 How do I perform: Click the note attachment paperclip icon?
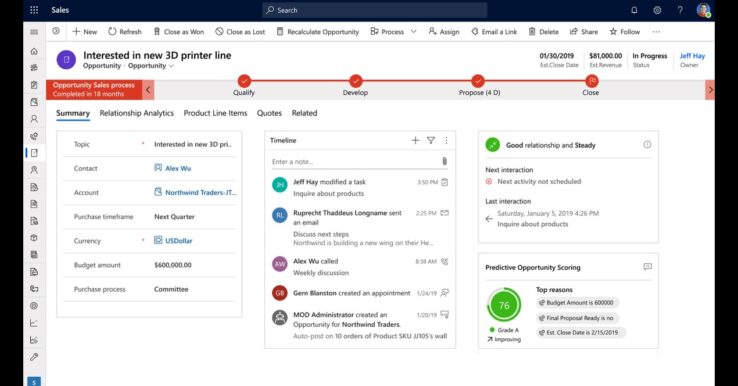(444, 161)
